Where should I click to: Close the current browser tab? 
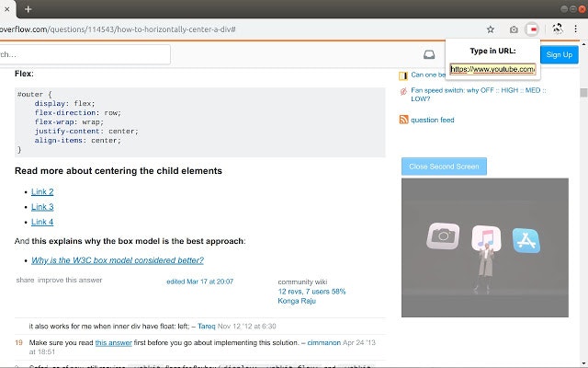6,9
